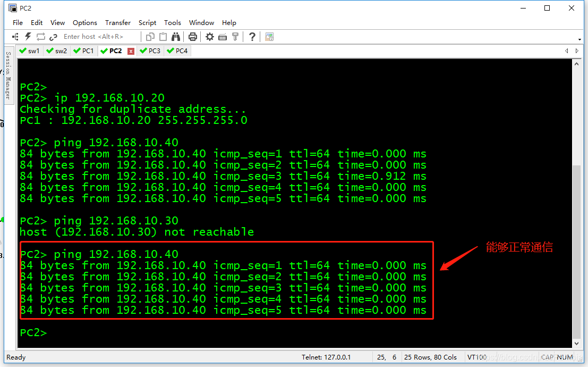This screenshot has width=588, height=367.
Task: Click the previous tabs arrow
Action: click(567, 51)
